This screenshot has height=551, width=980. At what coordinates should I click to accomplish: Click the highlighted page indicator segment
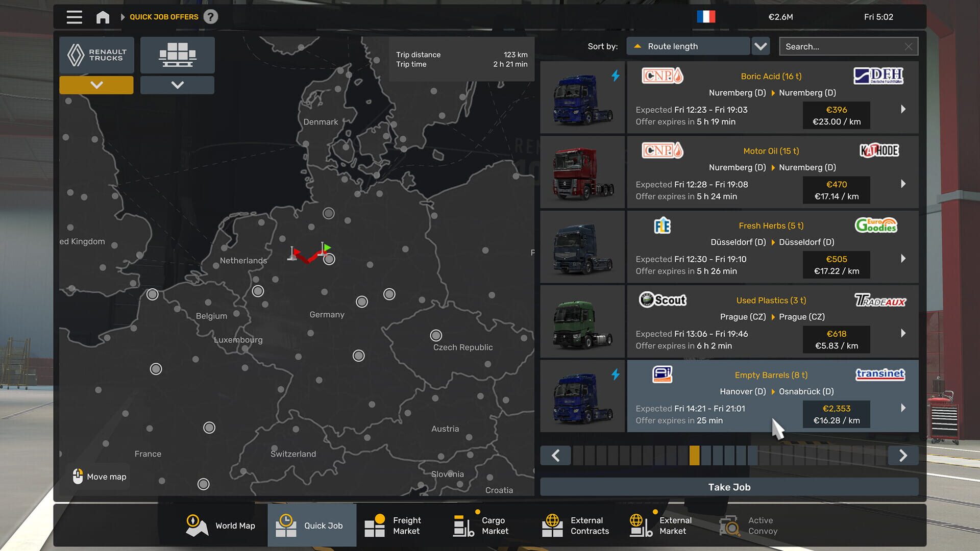[694, 455]
